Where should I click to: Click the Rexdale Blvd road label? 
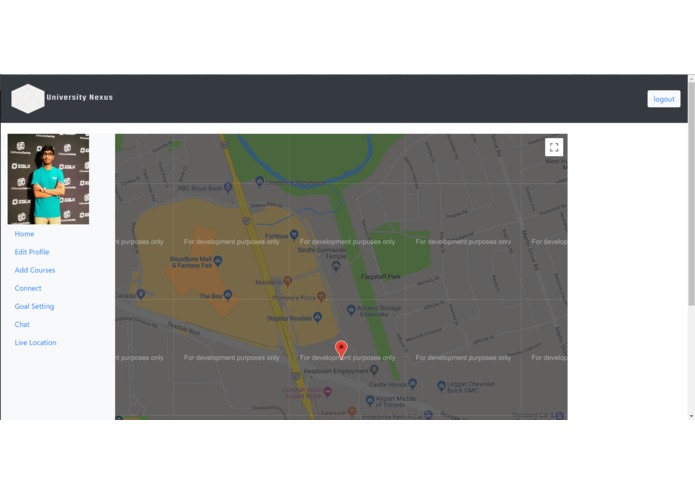click(184, 328)
